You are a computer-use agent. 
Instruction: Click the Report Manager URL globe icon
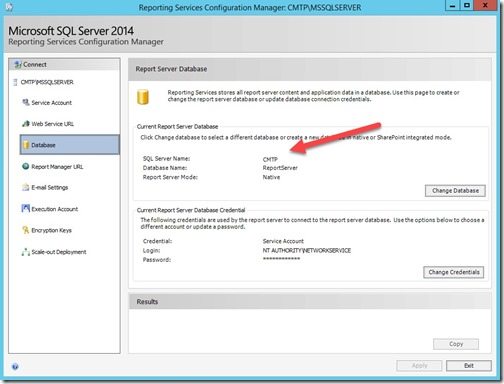click(x=26, y=166)
